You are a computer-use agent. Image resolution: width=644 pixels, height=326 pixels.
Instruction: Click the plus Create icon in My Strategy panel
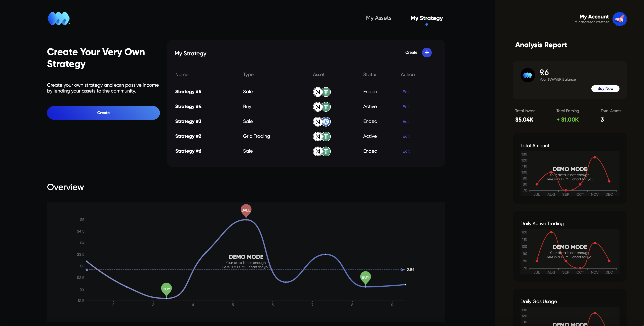tap(427, 53)
